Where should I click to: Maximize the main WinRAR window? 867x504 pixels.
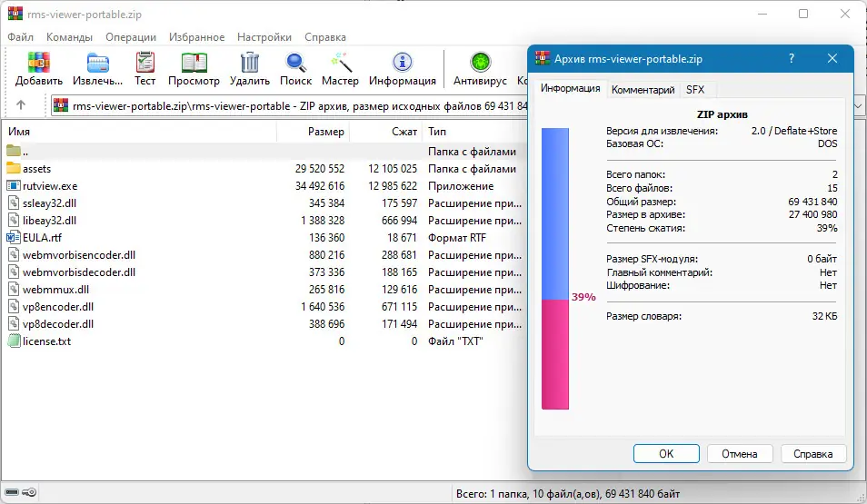click(803, 14)
